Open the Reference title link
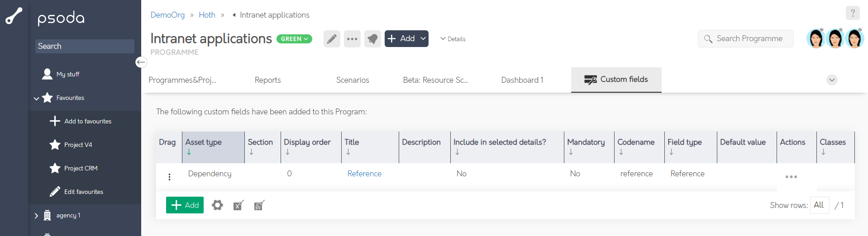The image size is (868, 236). click(x=364, y=174)
